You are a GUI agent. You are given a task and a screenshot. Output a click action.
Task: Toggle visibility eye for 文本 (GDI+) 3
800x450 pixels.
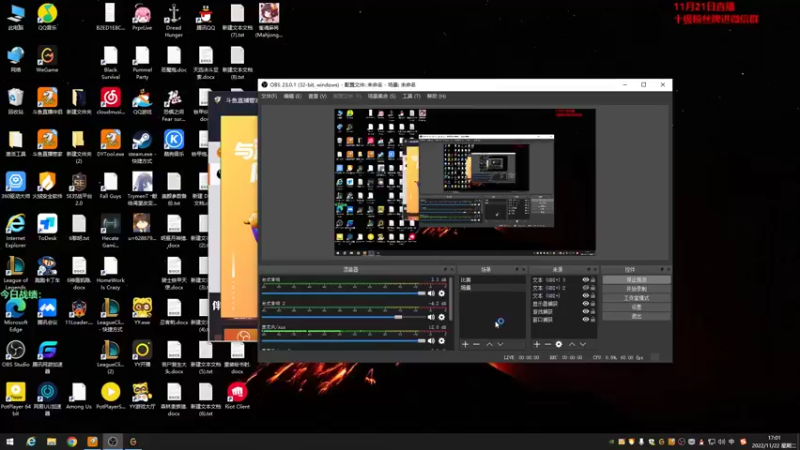(x=585, y=280)
